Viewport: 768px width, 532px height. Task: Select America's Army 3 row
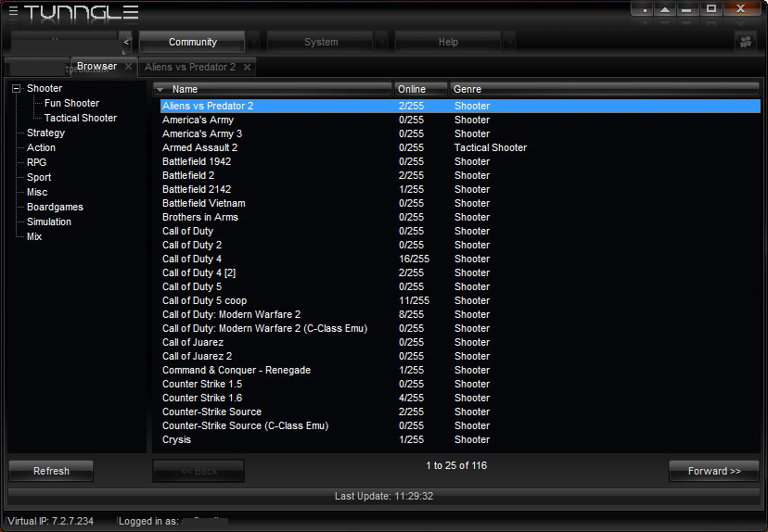coord(460,133)
